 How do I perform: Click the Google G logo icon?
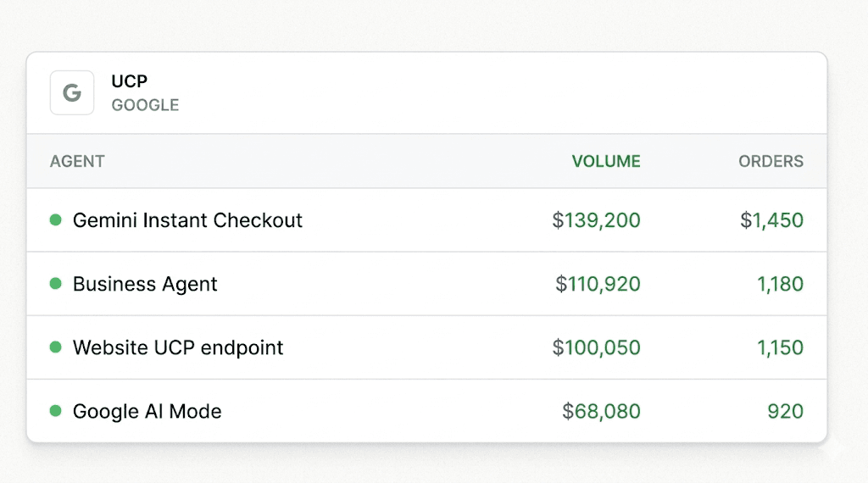click(72, 92)
